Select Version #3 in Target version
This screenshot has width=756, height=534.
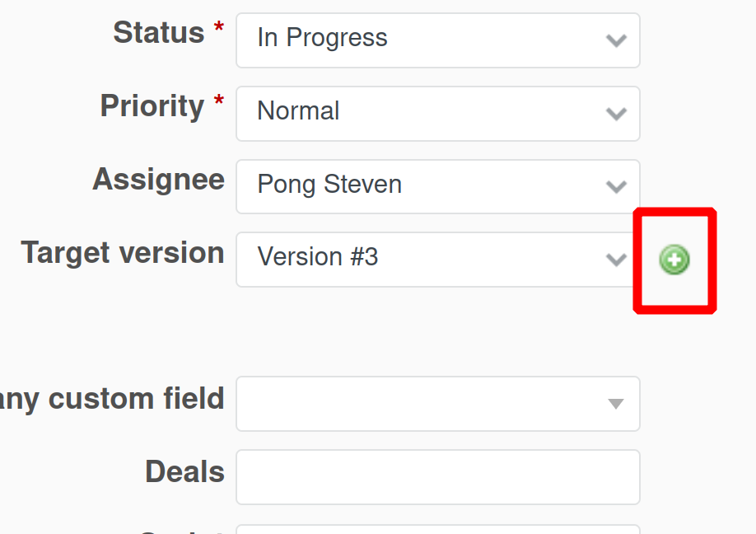pyautogui.click(x=318, y=257)
